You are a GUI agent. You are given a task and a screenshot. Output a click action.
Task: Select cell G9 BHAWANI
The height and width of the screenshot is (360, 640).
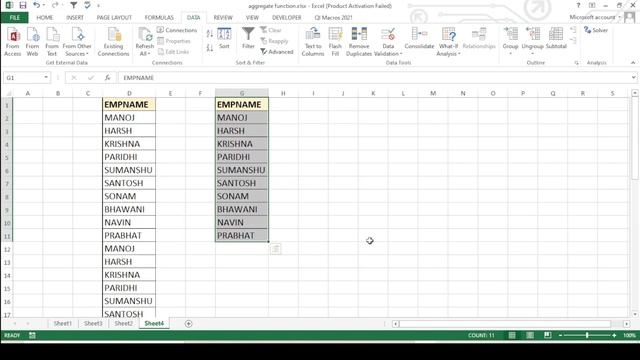(242, 209)
